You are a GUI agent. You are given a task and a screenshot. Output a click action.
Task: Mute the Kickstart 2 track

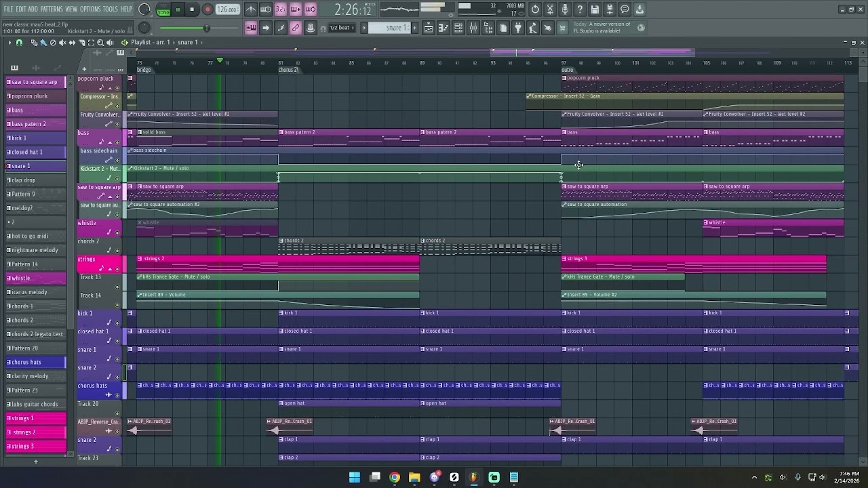(x=117, y=178)
